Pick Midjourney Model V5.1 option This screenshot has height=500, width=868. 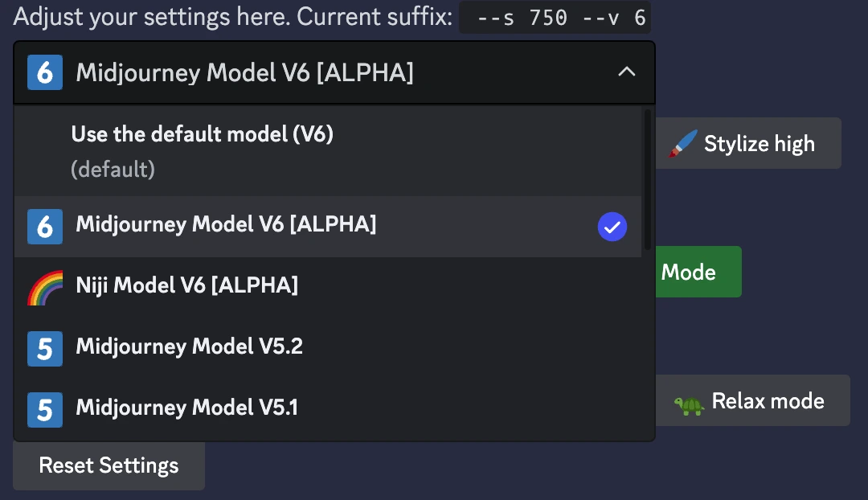328,409
